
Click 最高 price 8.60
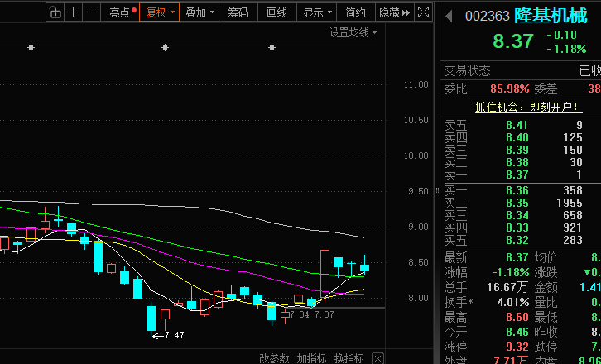pos(517,317)
